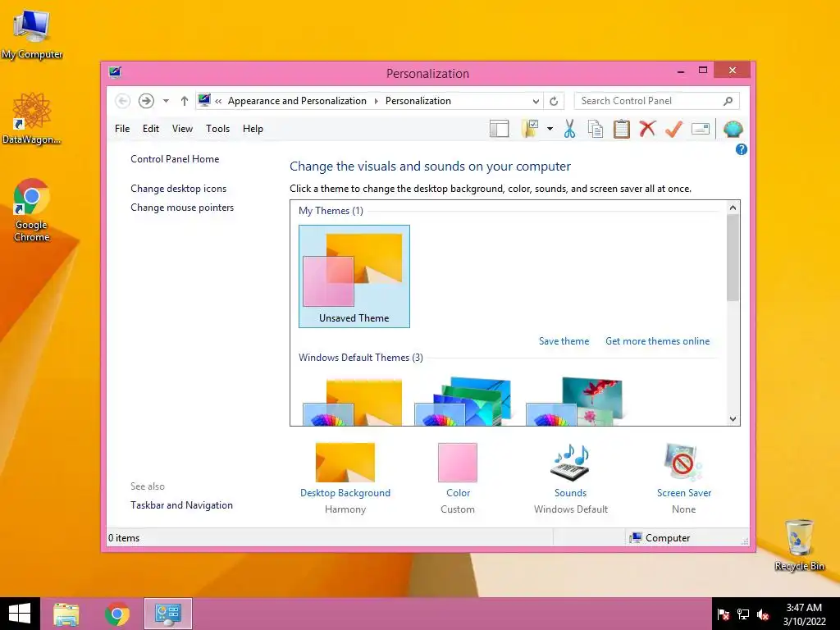
Task: Click the search magnifier icon
Action: pyautogui.click(x=728, y=101)
